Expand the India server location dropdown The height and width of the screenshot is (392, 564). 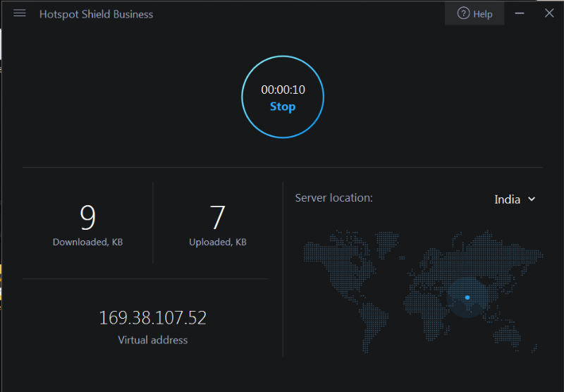515,200
